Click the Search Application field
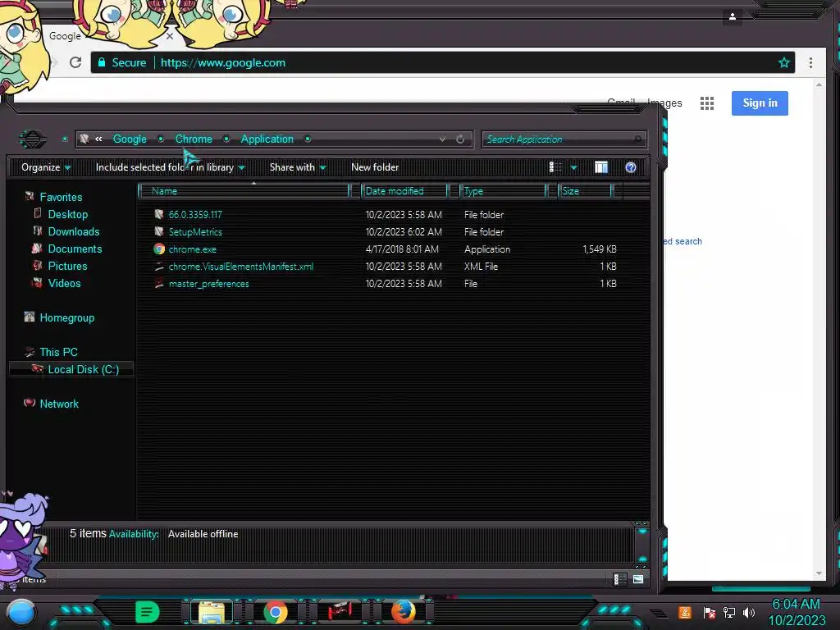 pos(564,139)
